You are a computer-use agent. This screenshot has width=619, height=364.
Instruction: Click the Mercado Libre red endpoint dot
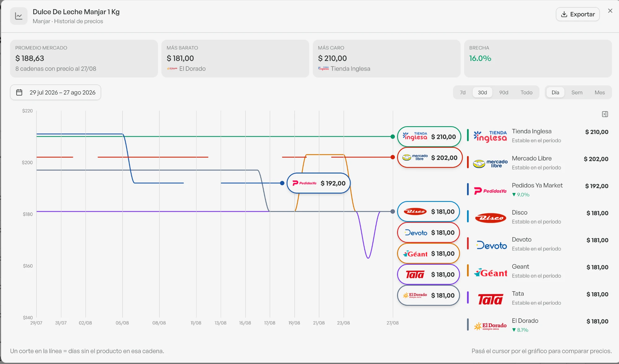[x=393, y=157]
